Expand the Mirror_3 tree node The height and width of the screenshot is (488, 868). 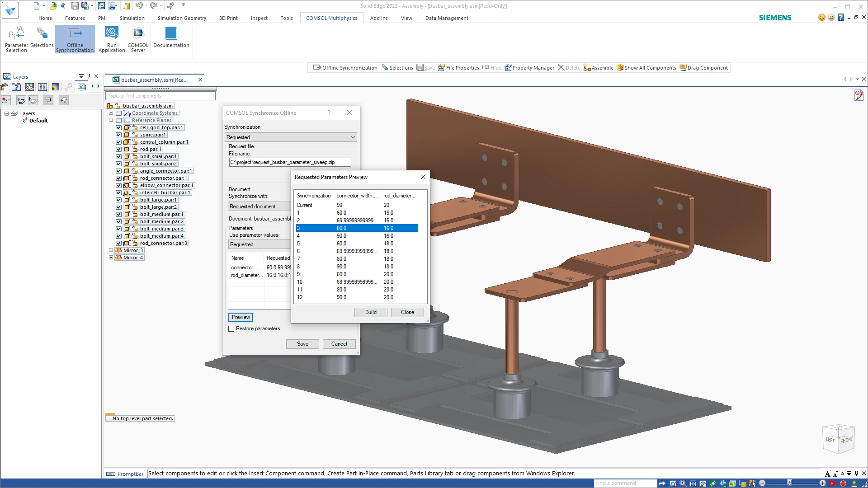(x=111, y=250)
